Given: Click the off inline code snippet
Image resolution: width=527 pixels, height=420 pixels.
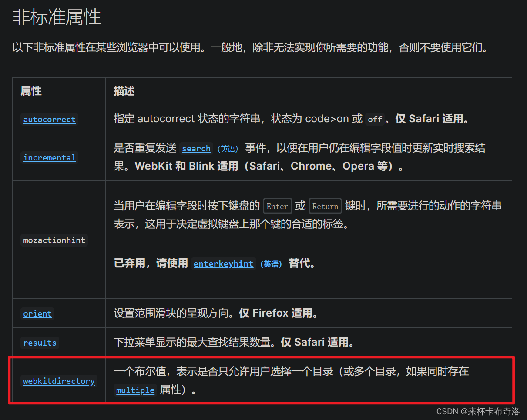Looking at the screenshot, I should tap(375, 120).
